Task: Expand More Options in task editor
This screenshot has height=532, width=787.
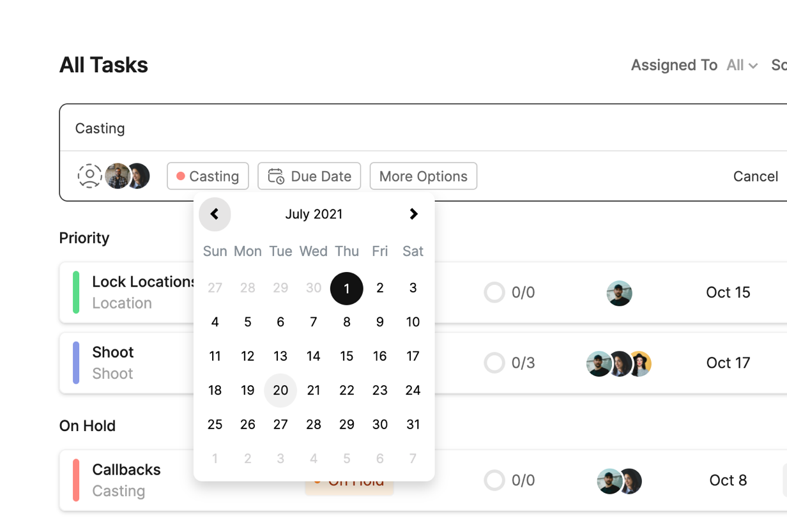Action: click(423, 176)
